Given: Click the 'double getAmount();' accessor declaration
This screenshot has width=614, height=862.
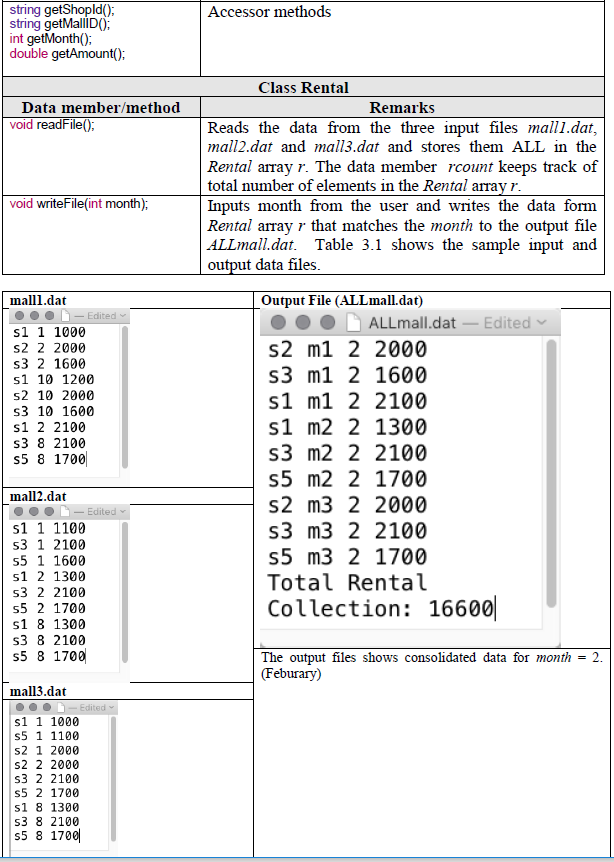Looking at the screenshot, I should 67,54.
